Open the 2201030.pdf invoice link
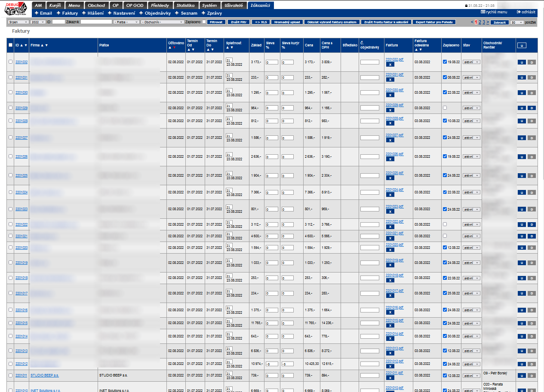This screenshot has height=392, width=544. 394,90
